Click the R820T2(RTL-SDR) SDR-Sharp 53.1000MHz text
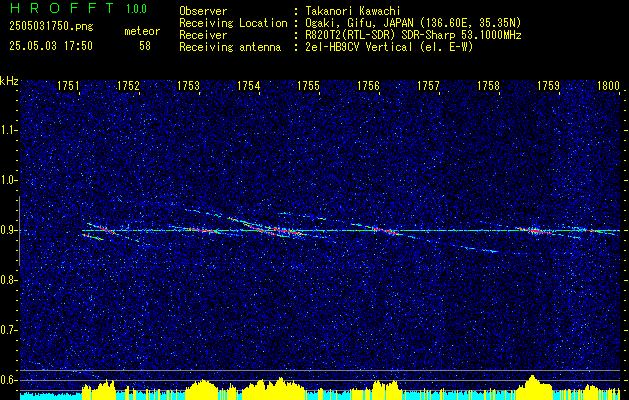 click(412, 35)
